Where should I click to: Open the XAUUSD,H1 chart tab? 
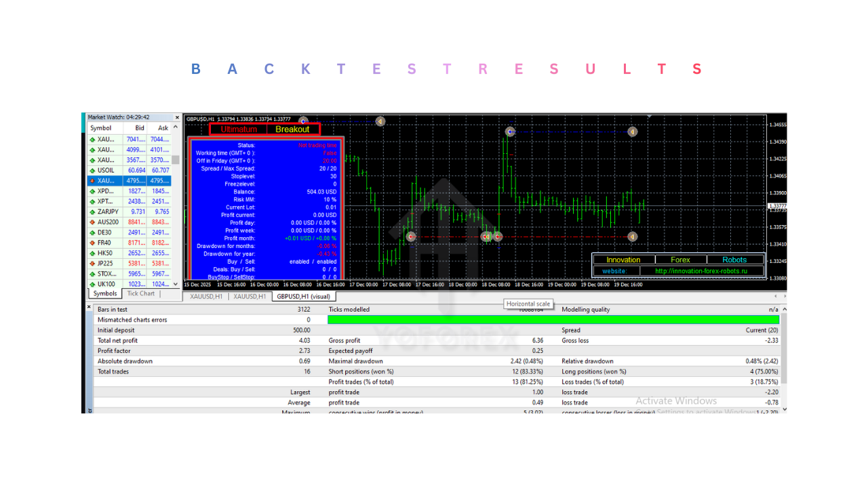(205, 296)
